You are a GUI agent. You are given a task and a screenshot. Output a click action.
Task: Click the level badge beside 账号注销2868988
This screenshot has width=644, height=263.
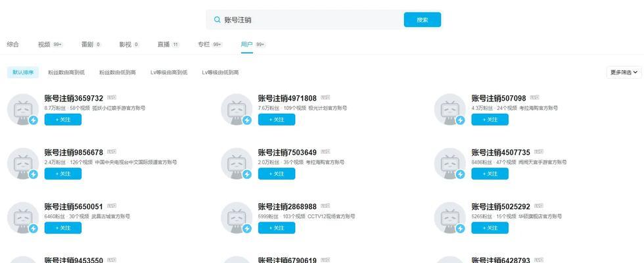point(325,205)
